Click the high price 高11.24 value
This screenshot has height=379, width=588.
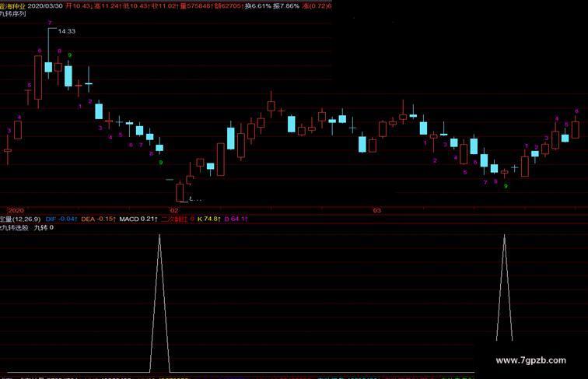107,6
